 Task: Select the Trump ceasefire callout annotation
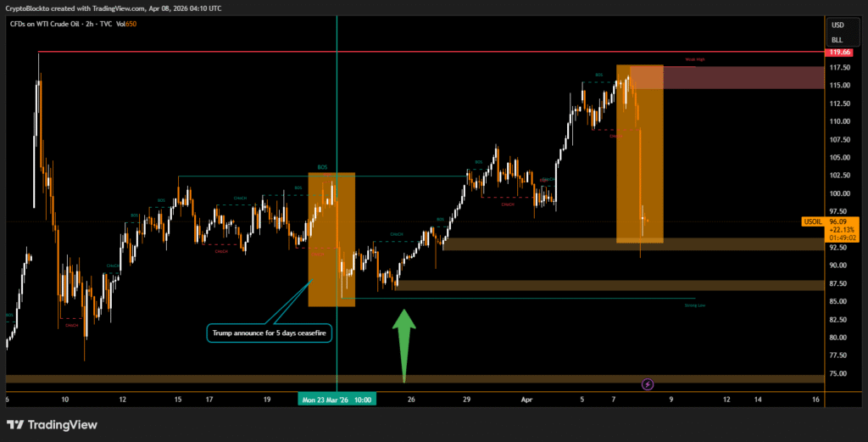click(270, 333)
